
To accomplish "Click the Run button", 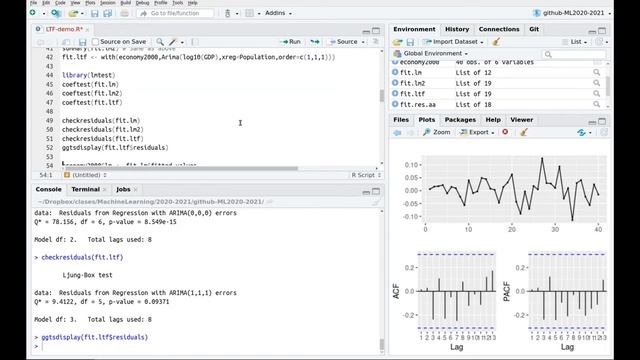I will [x=291, y=42].
